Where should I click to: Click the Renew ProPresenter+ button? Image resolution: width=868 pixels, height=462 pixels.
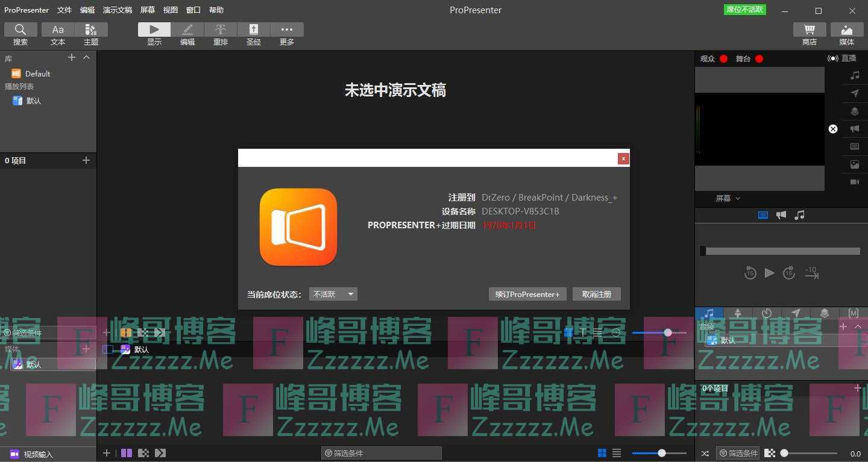click(527, 294)
